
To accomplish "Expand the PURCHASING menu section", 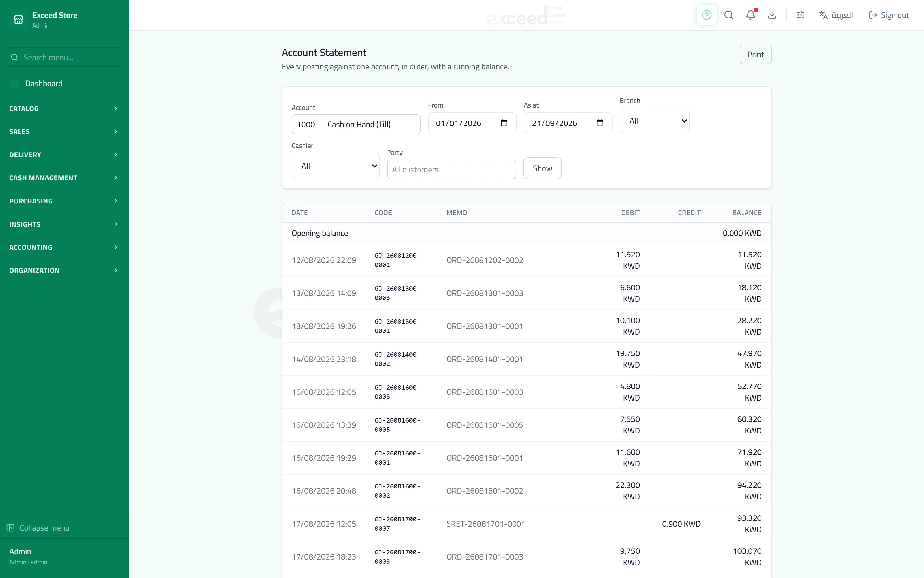I will pos(64,201).
